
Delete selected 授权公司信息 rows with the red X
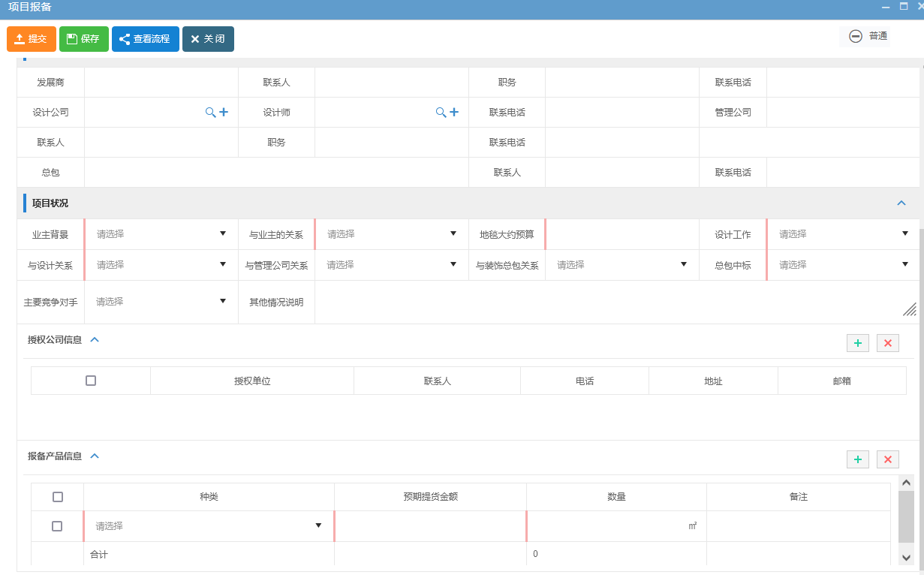tap(888, 343)
